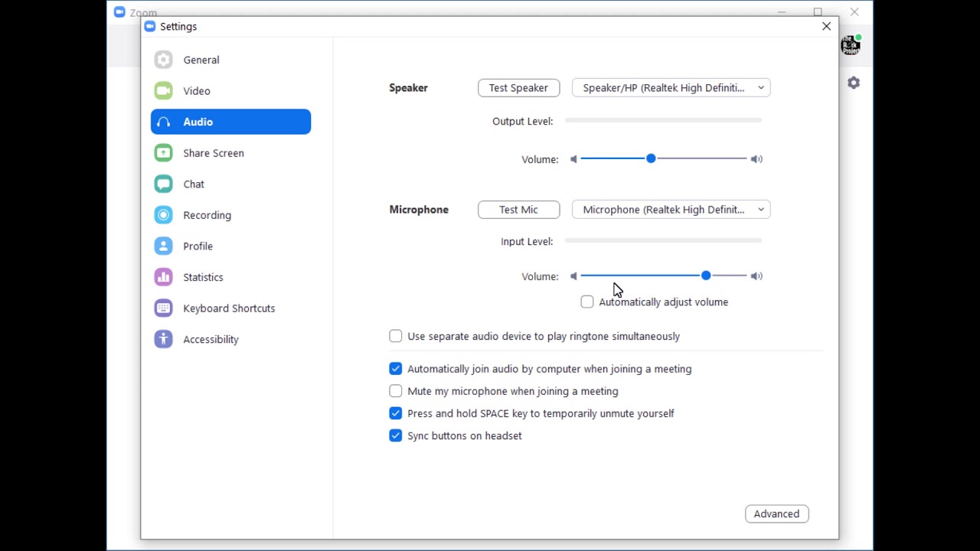Check Mute my microphone when joining
The image size is (980, 551).
(x=396, y=391)
